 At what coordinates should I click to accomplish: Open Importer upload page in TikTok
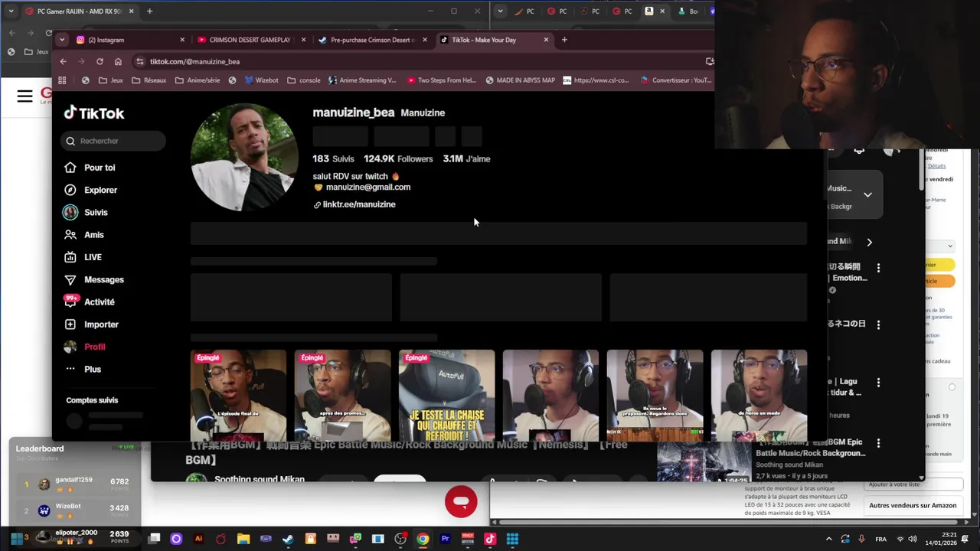tap(91, 324)
